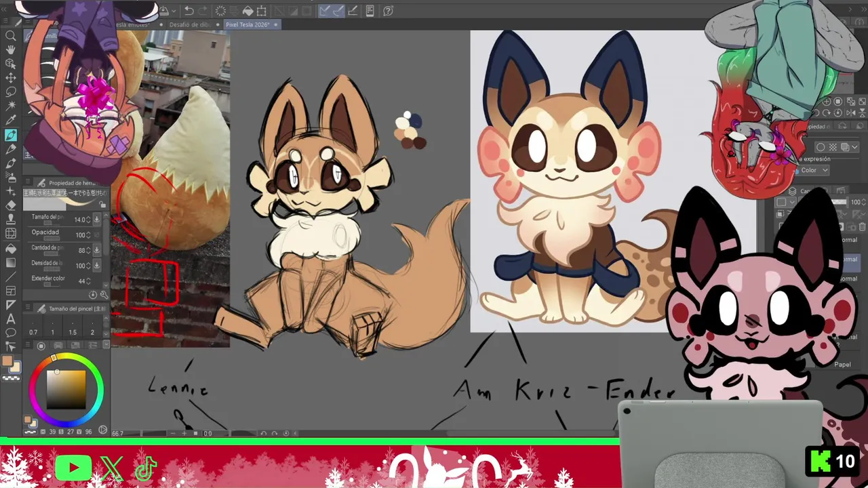868x488 pixels.
Task: Click the YouTube icon in stream overlay
Action: click(x=73, y=468)
